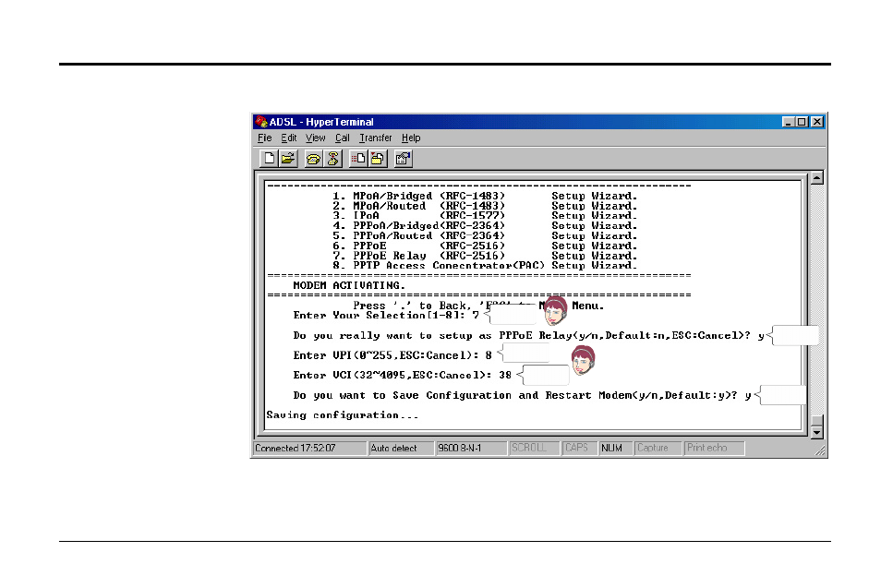
Task: Click the 'Enter VCI(32~4095,ESC:Cancel)' line
Action: (403, 375)
